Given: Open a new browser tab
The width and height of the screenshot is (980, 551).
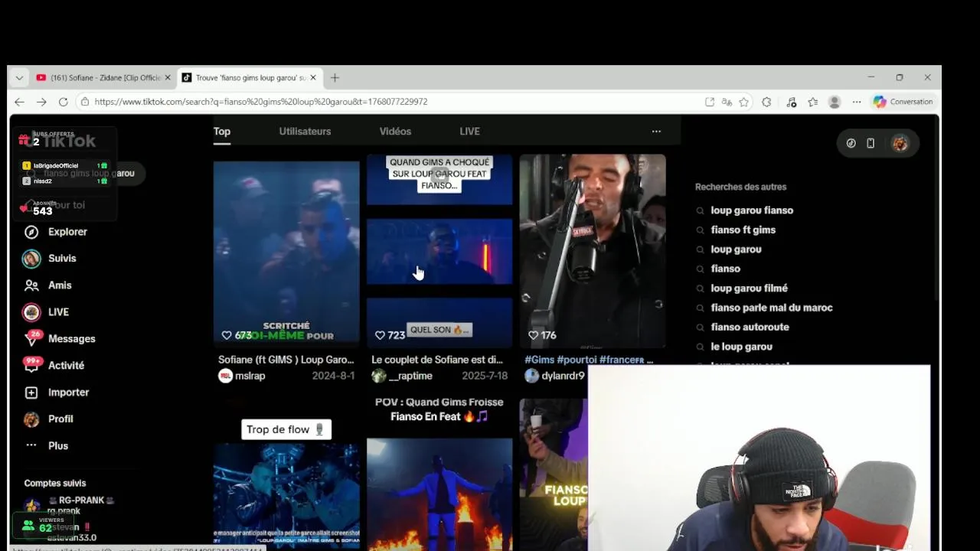Looking at the screenshot, I should coord(335,77).
